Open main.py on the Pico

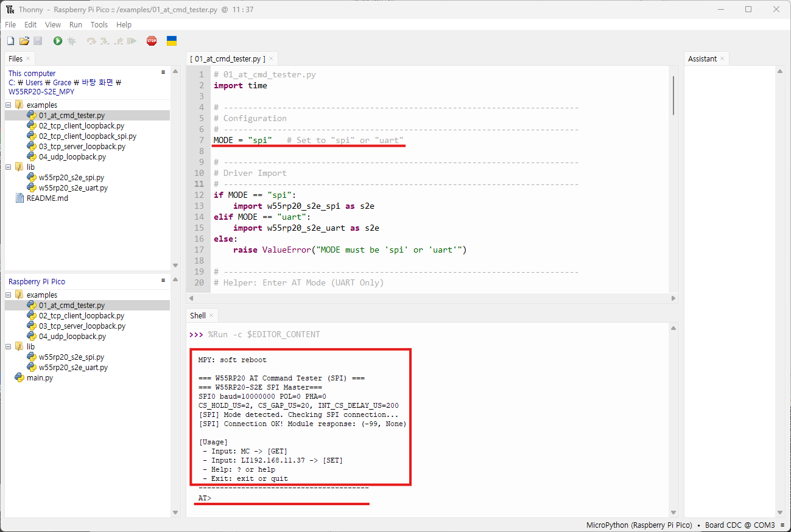(40, 378)
